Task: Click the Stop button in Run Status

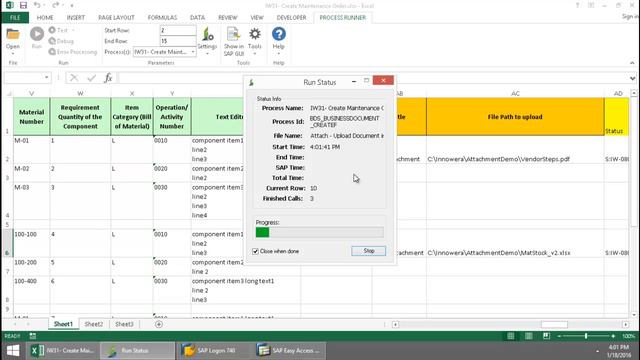Action: (369, 251)
